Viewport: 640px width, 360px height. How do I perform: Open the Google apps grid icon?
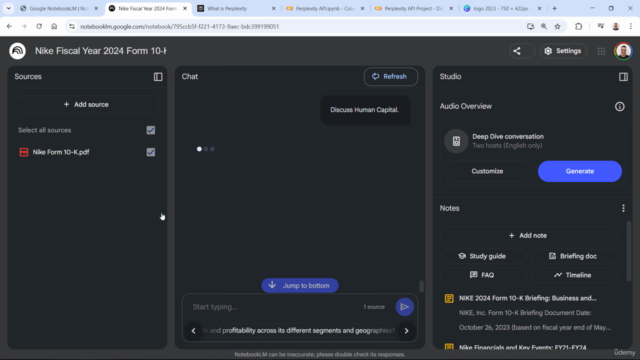point(601,51)
